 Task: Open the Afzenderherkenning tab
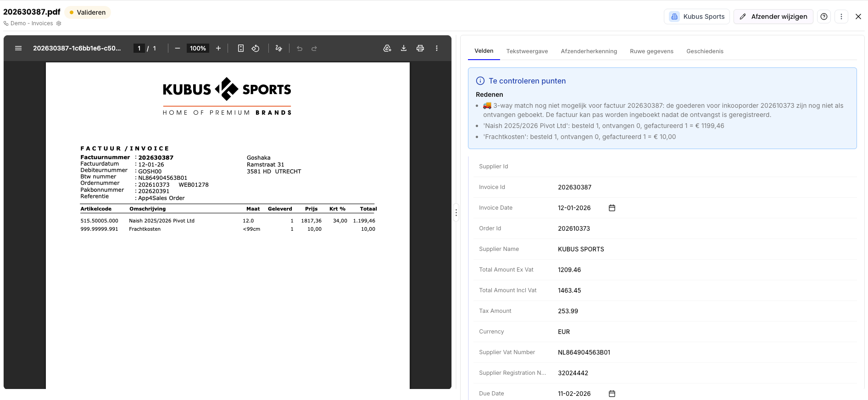pos(589,51)
